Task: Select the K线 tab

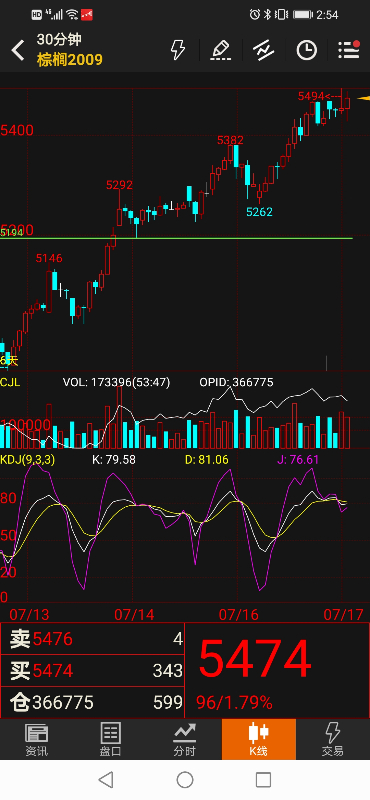Action: 259,739
